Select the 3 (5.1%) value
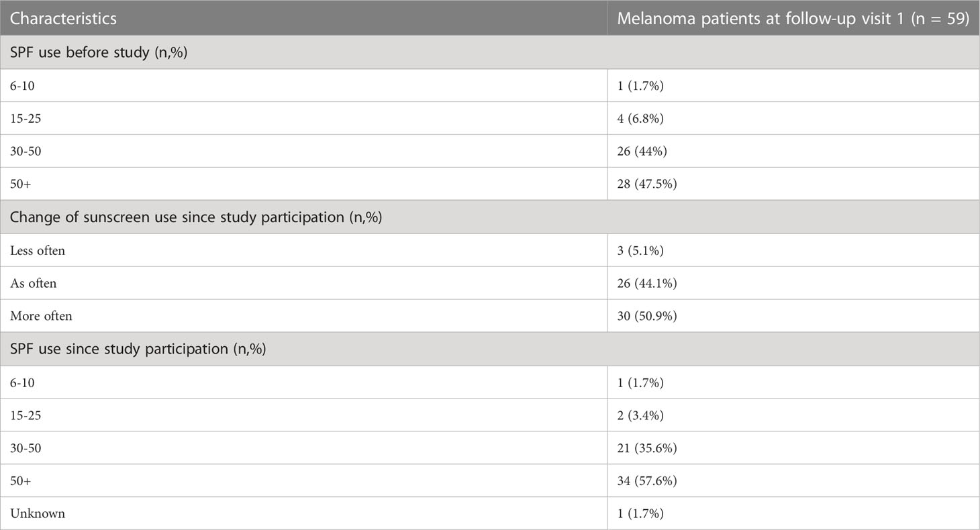This screenshot has width=980, height=530. point(640,250)
